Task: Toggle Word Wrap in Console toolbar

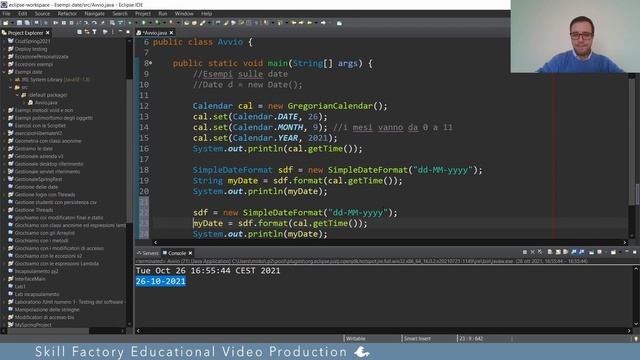Action: pos(565,252)
